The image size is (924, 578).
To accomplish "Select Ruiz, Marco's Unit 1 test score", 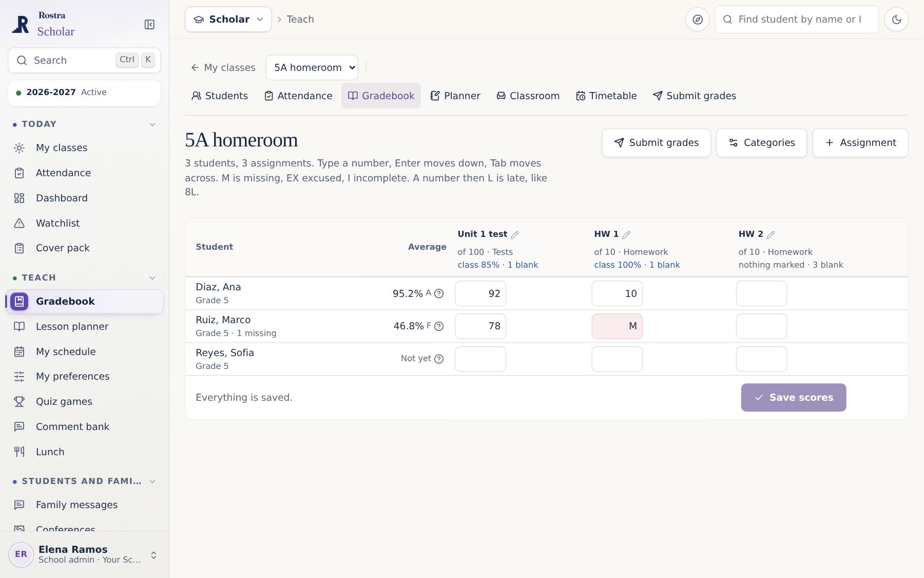I will [480, 326].
